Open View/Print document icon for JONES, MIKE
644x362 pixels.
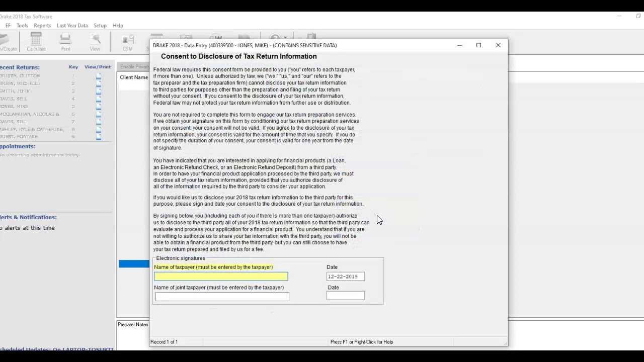point(99,107)
